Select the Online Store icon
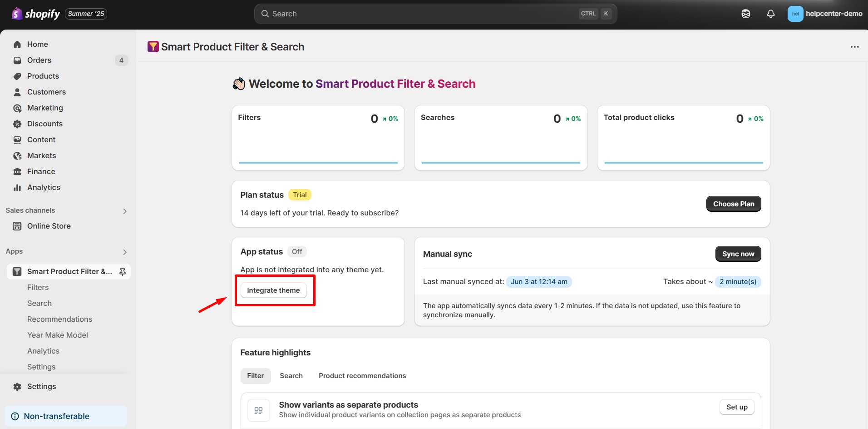Viewport: 868px width, 429px height. (17, 226)
